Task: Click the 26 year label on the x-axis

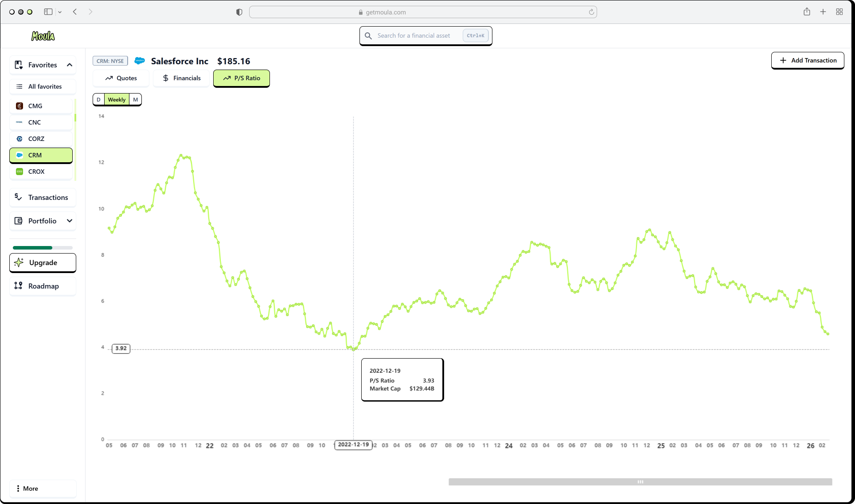Action: click(x=811, y=446)
